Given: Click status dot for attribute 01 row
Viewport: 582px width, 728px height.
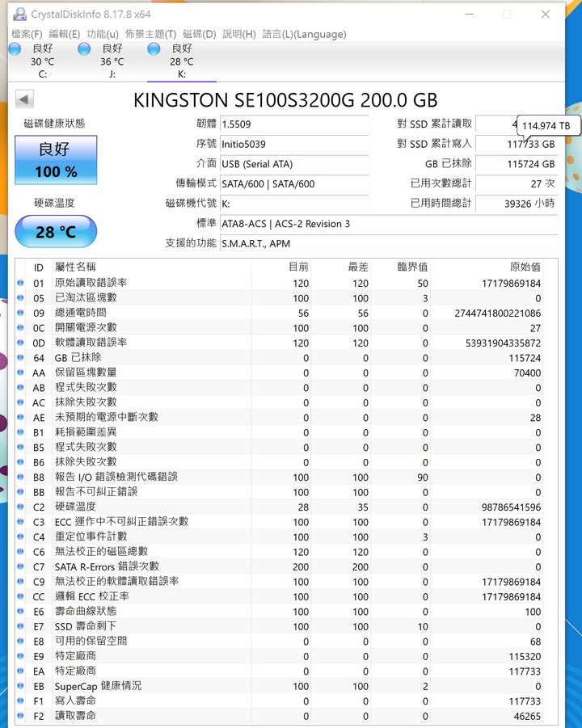Looking at the screenshot, I should [x=20, y=283].
